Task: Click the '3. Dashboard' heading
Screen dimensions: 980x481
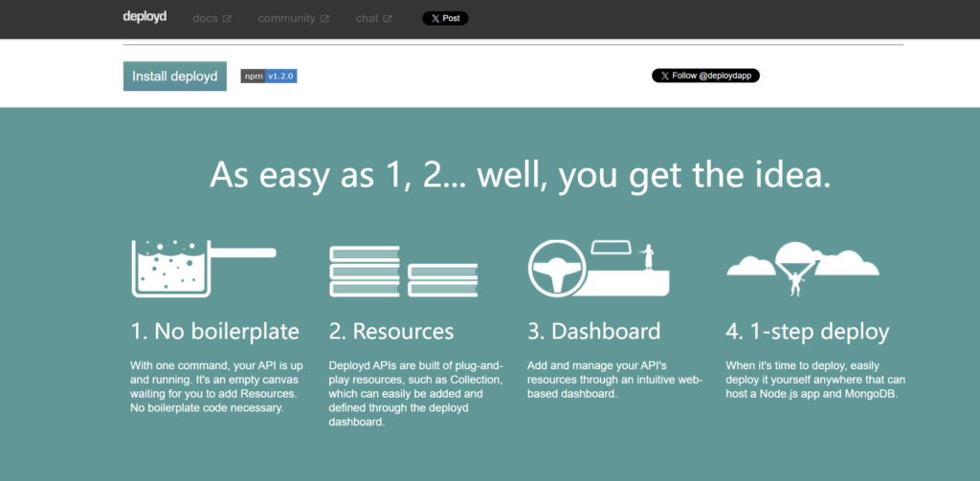Action: tap(593, 332)
